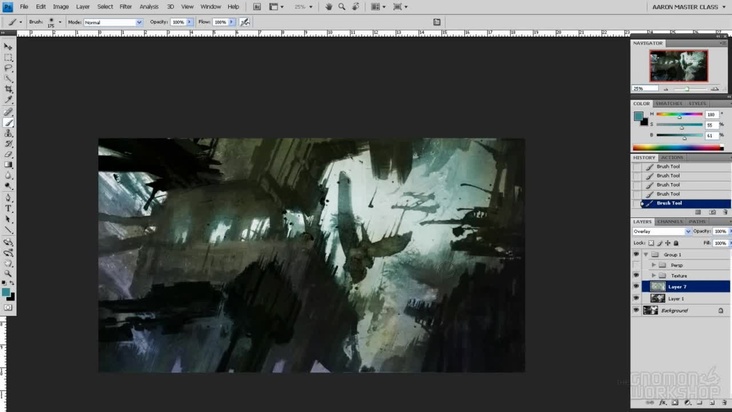Toggle lock transparent pixels
The image size is (732, 412).
point(651,243)
